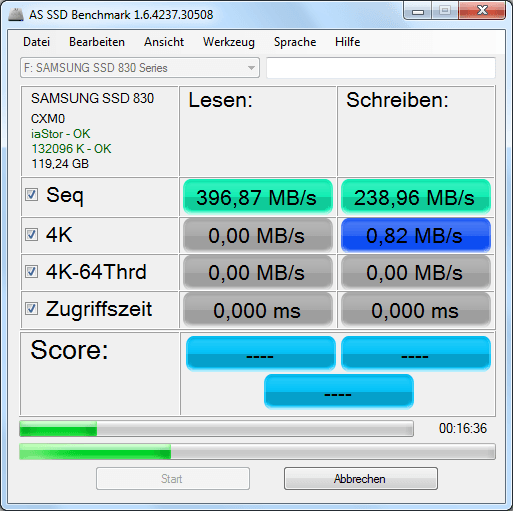Open the Sprache menu
Screen dimensions: 522x516
[295, 42]
